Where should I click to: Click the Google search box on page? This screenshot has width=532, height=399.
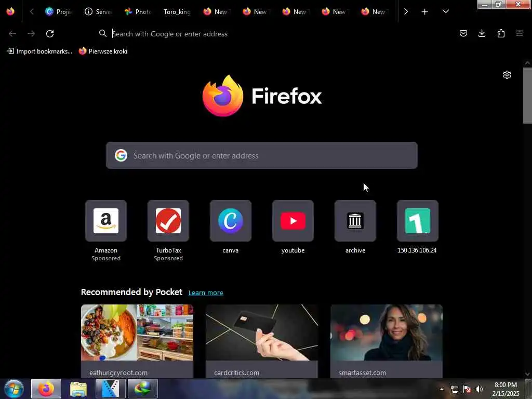click(262, 155)
